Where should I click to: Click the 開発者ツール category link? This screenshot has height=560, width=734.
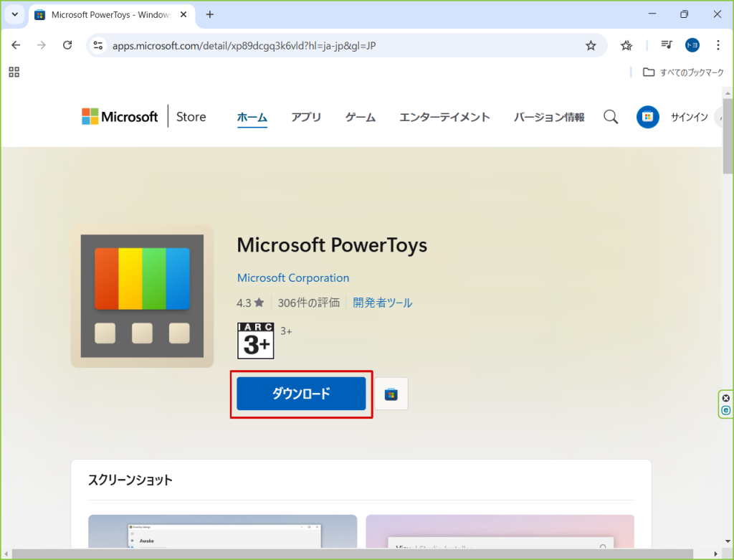point(382,303)
